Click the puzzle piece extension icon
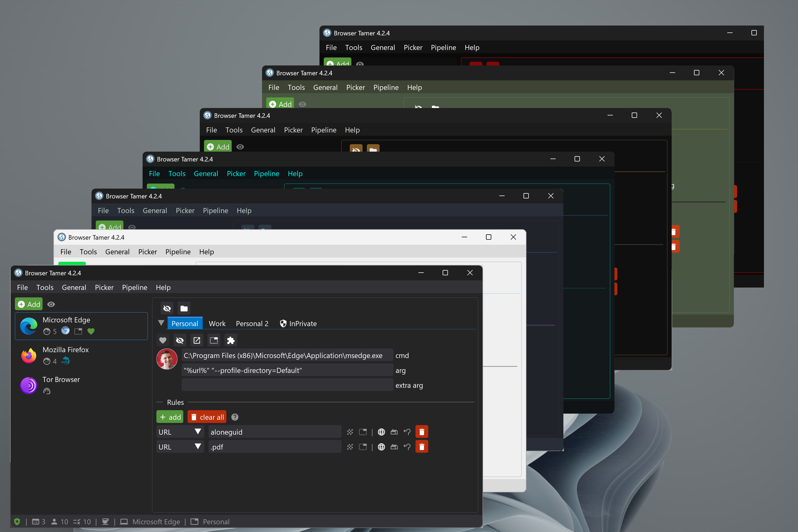 pyautogui.click(x=231, y=340)
